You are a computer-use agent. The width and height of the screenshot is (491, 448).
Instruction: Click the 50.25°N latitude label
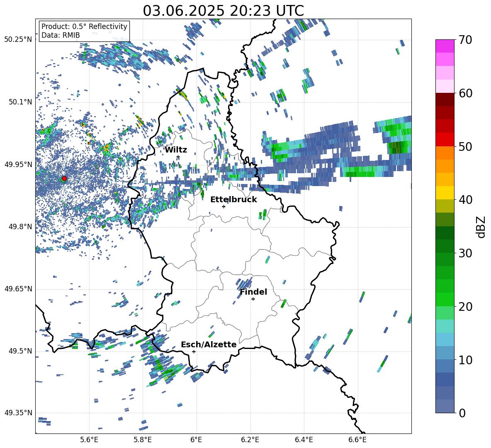18,39
